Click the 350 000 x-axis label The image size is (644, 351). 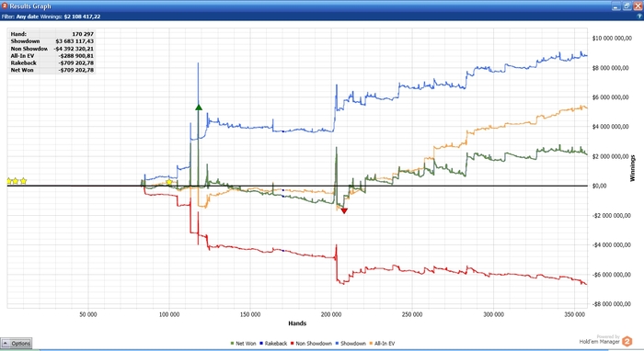[x=574, y=314]
